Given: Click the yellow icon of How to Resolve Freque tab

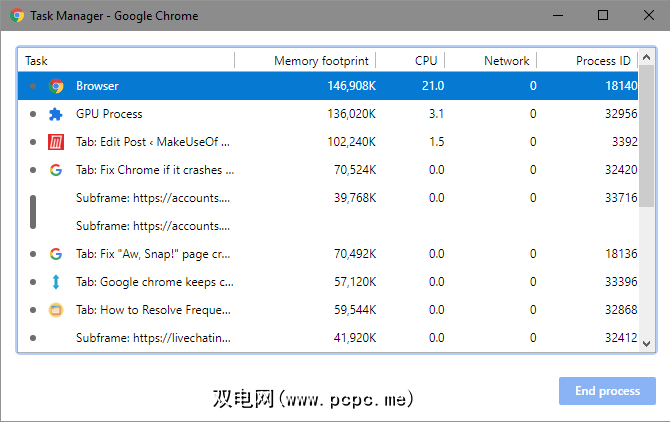Looking at the screenshot, I should [x=56, y=310].
